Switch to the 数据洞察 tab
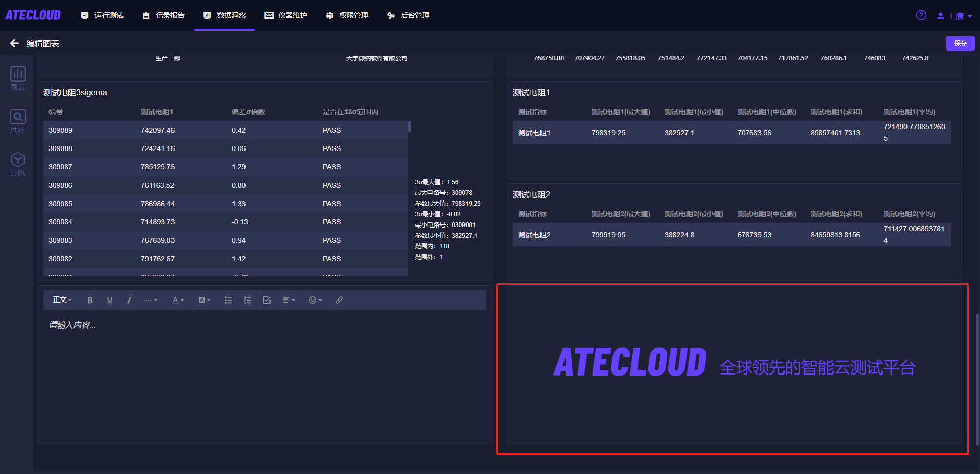Viewport: 980px width, 474px height. [x=225, y=15]
